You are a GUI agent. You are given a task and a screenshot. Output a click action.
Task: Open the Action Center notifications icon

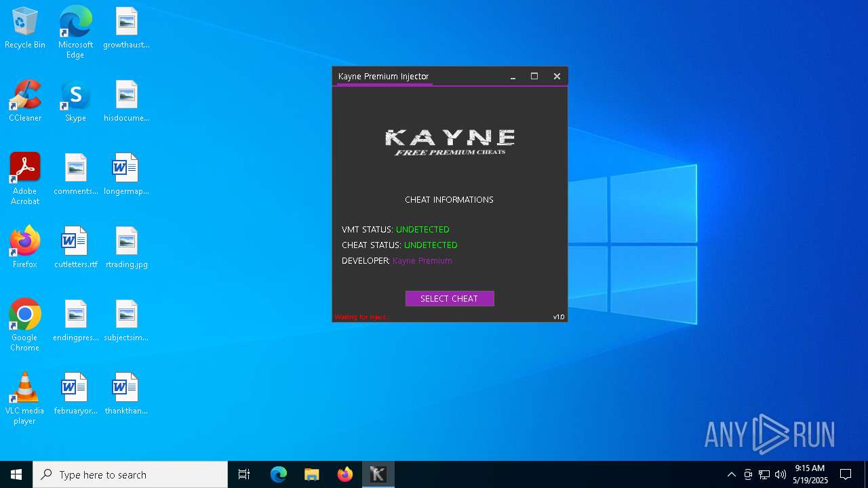coord(846,474)
